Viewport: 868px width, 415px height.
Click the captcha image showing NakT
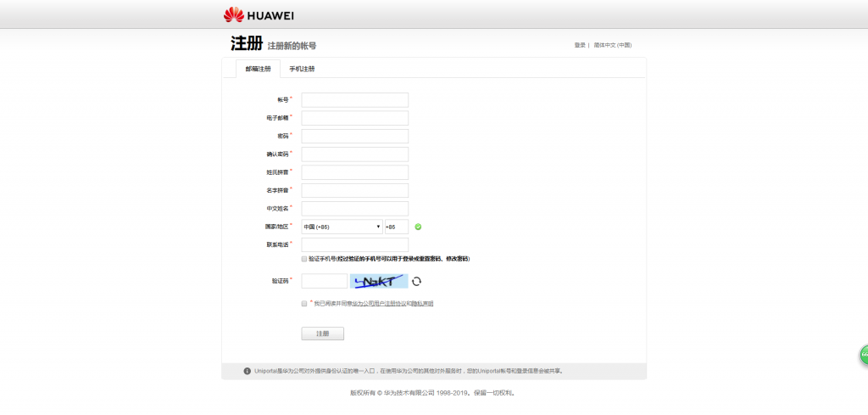[x=380, y=281]
